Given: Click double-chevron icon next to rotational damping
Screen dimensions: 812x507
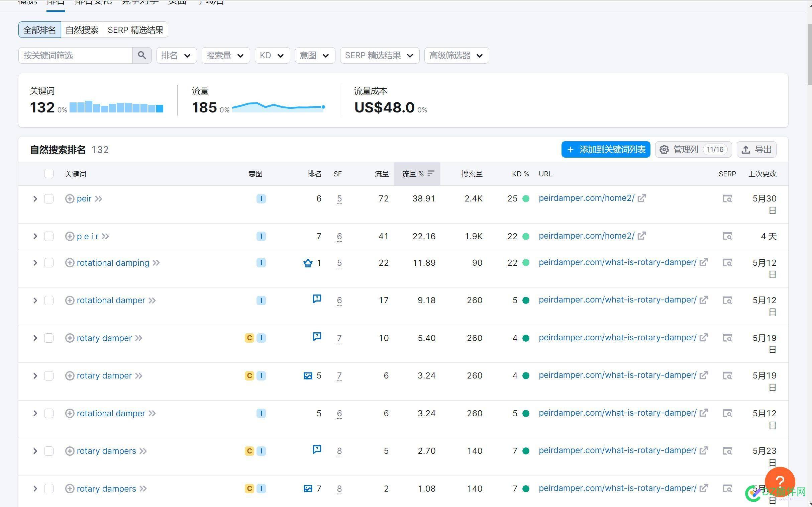Looking at the screenshot, I should point(156,263).
